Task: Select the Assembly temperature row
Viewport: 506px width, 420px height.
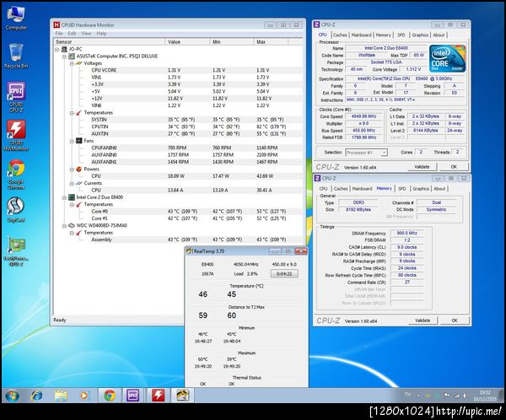Action: coord(178,240)
